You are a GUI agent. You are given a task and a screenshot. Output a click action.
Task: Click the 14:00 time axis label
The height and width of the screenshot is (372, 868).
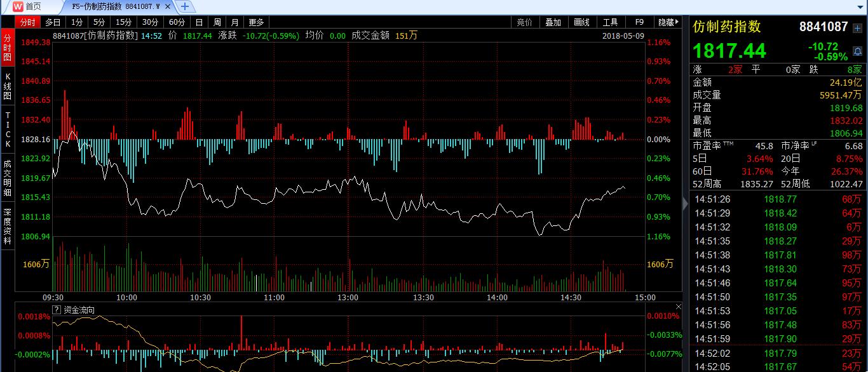(x=497, y=297)
